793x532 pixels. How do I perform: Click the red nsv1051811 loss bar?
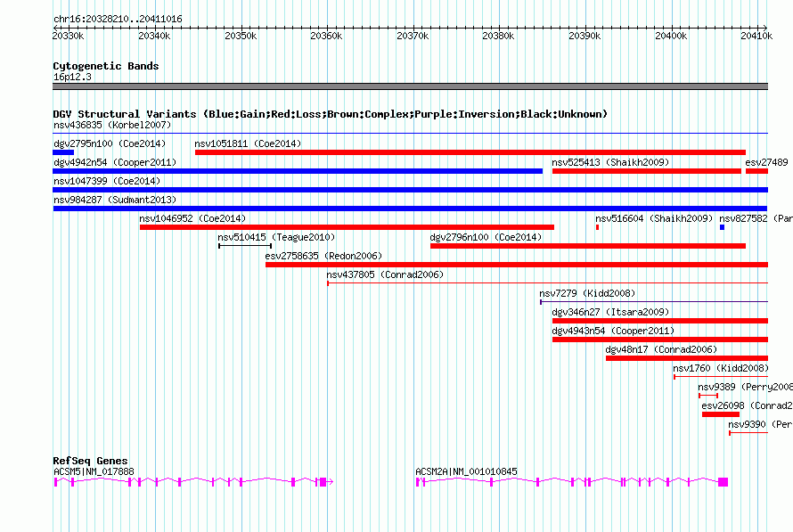pos(470,152)
